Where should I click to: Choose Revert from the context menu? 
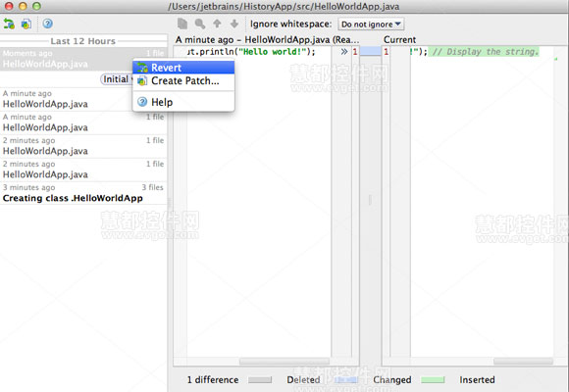click(183, 68)
